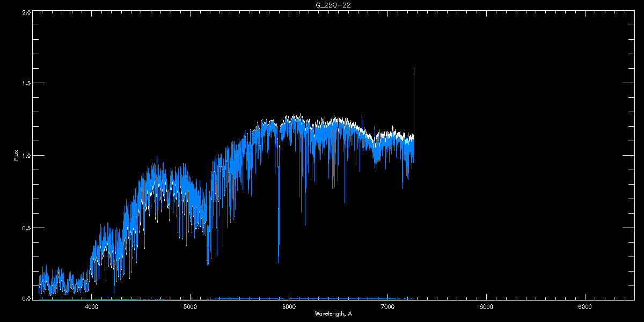Click the 1.5 tick label on y-axis
The height and width of the screenshot is (322, 644).
tap(26, 84)
